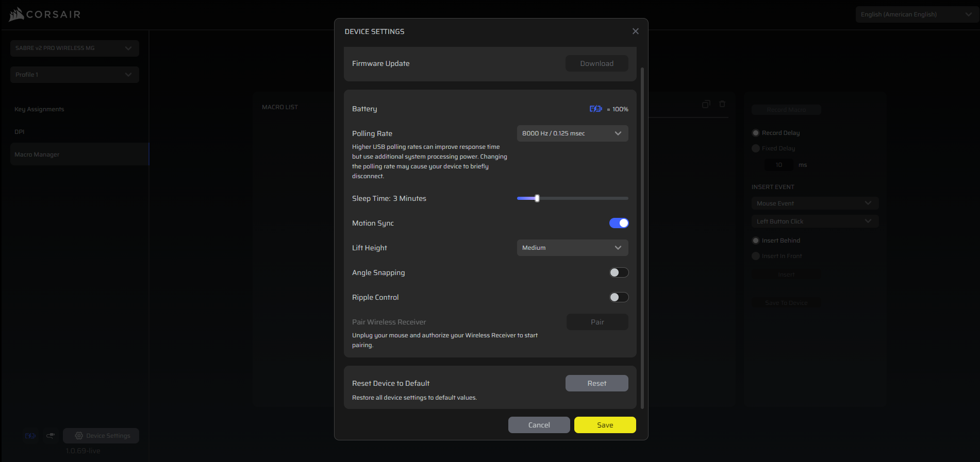
Task: Click the dialog's vertical scrollbar
Action: [x=642, y=237]
